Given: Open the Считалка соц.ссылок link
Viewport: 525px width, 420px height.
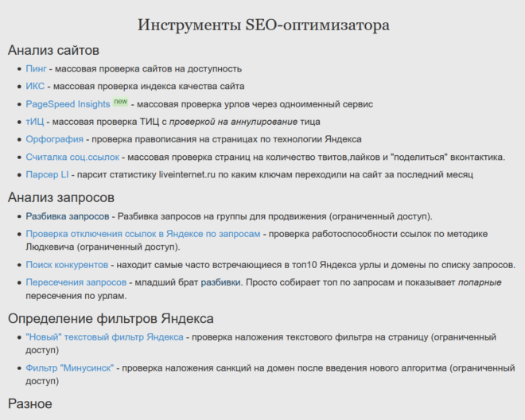Looking at the screenshot, I should coord(72,157).
